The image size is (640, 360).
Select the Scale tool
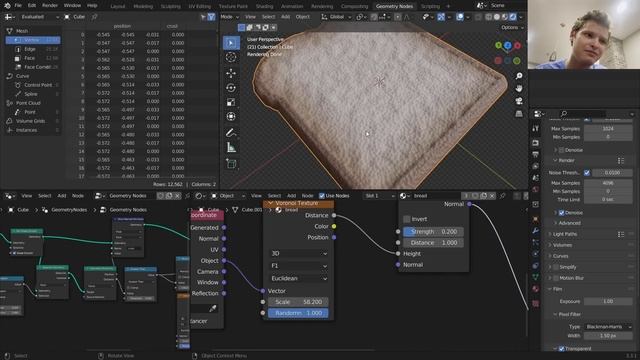coord(231,102)
